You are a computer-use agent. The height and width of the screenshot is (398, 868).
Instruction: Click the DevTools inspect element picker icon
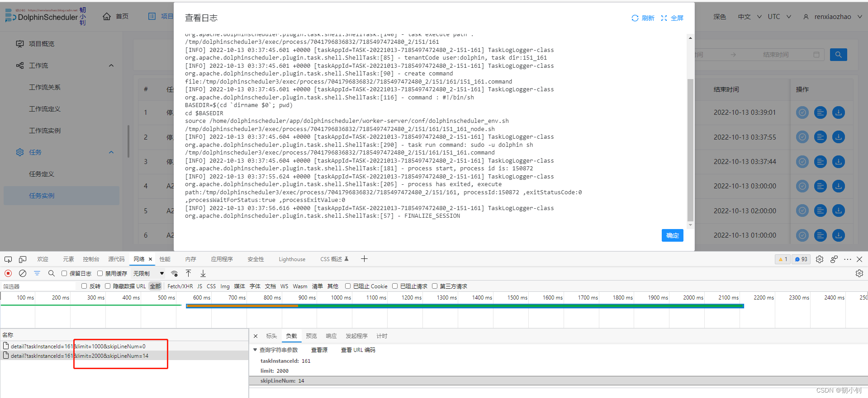point(8,259)
